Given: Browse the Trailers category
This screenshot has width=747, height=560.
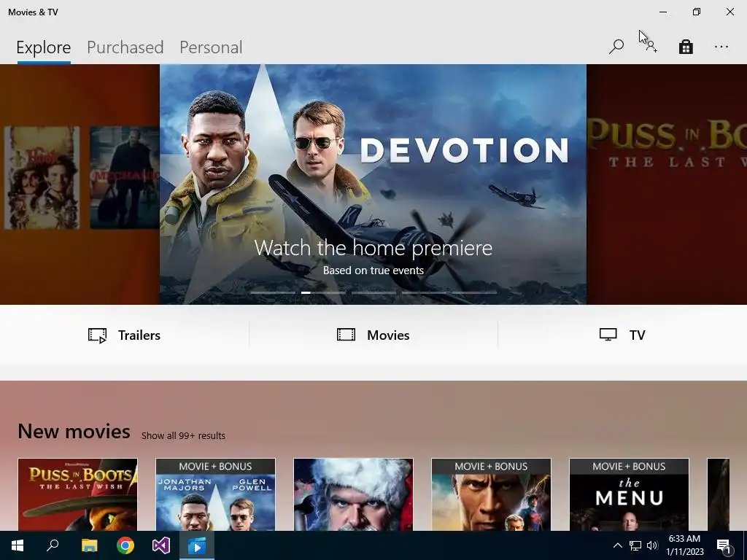Looking at the screenshot, I should 124,335.
